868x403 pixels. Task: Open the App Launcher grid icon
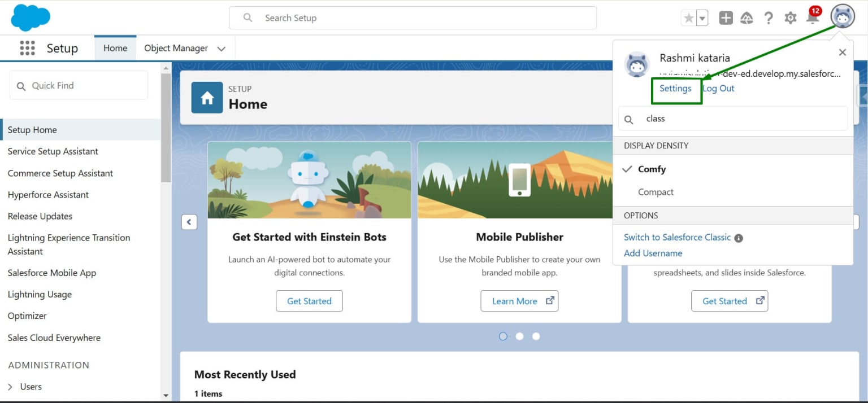(27, 48)
